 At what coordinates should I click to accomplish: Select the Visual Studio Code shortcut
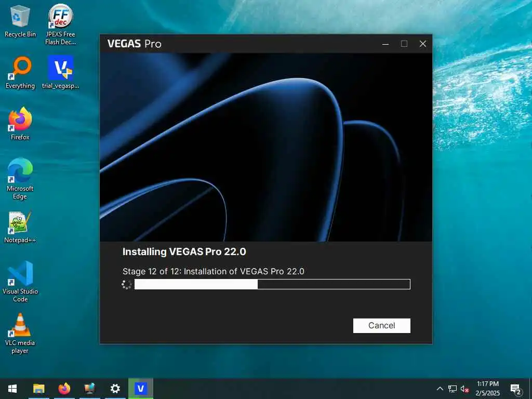pyautogui.click(x=20, y=282)
